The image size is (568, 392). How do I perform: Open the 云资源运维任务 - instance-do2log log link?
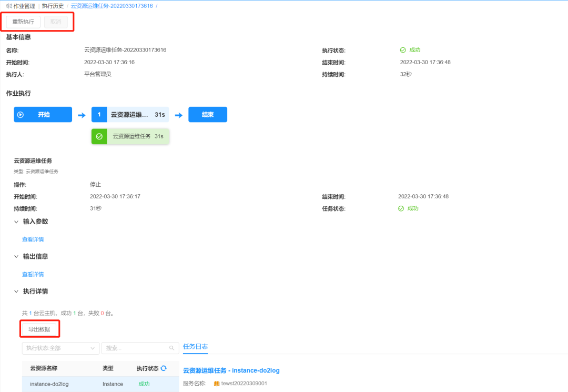pos(231,370)
